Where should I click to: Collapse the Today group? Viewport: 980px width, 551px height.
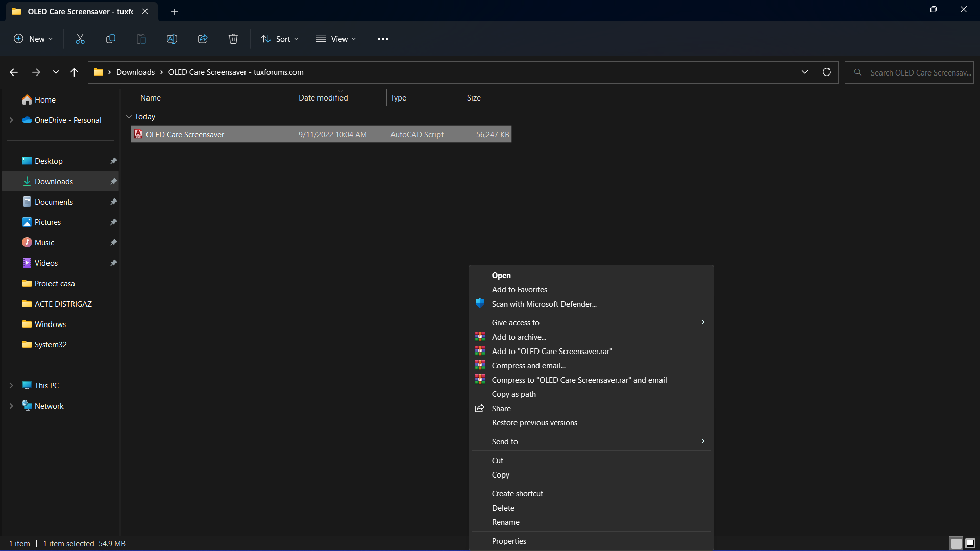click(129, 116)
